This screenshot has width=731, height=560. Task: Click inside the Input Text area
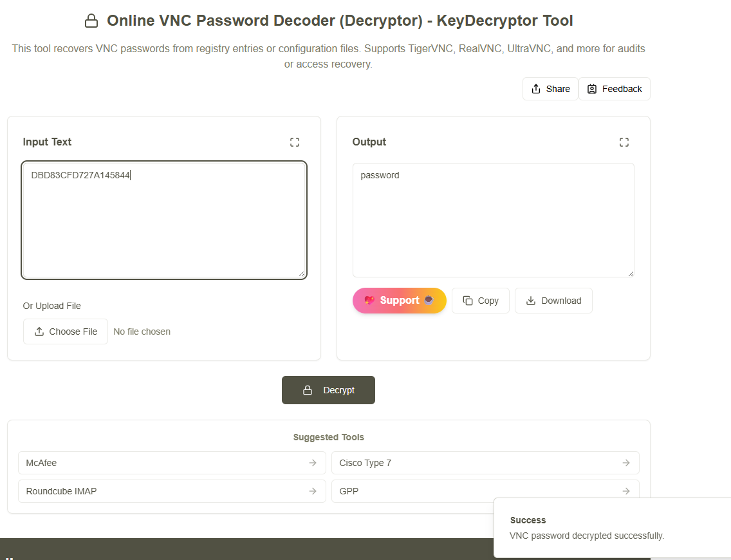[x=164, y=219]
